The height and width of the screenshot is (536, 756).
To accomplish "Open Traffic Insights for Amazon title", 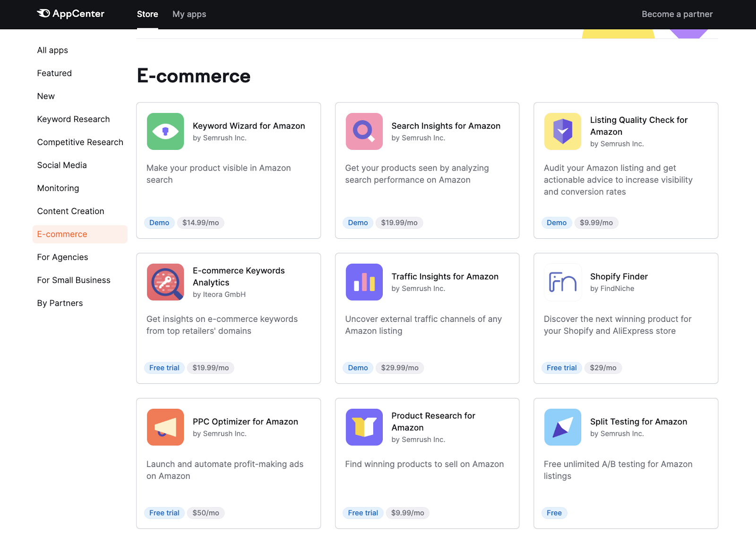I will (x=445, y=277).
